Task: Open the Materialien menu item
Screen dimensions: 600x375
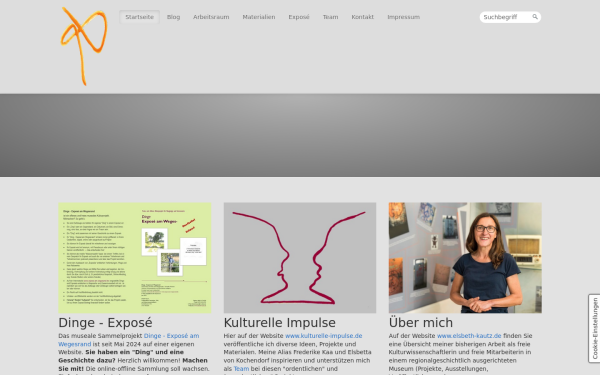Action: (259, 17)
